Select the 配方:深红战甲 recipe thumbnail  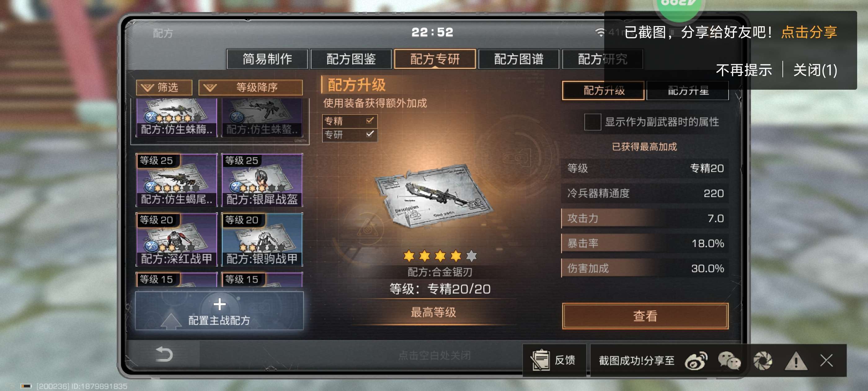click(177, 239)
